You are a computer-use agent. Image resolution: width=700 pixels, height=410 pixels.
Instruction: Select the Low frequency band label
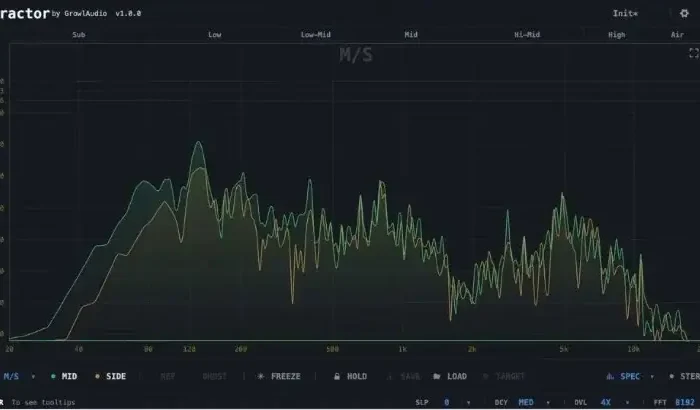[x=215, y=35]
